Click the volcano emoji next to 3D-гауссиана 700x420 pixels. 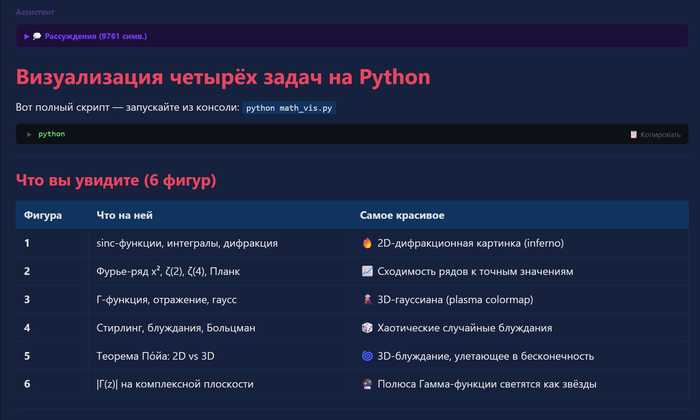coord(366,299)
